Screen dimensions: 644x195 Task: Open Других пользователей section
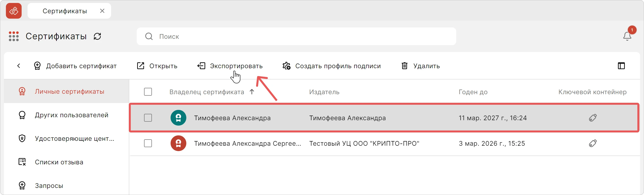coord(67,115)
